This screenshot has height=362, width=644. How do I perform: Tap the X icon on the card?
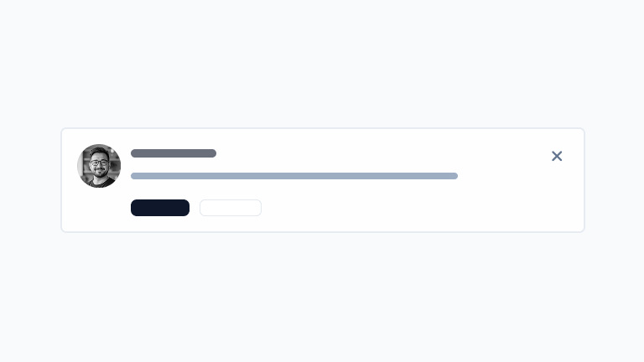point(557,156)
